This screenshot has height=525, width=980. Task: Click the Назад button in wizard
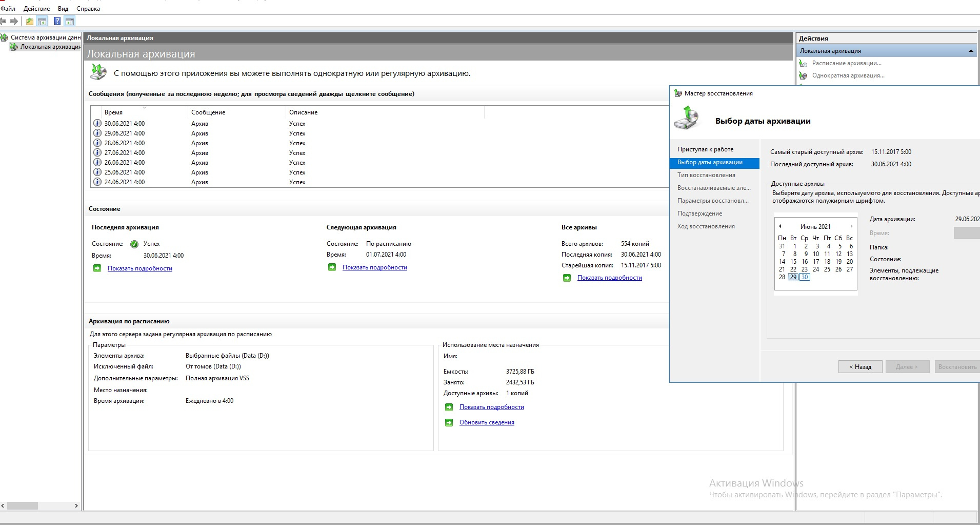tap(861, 367)
